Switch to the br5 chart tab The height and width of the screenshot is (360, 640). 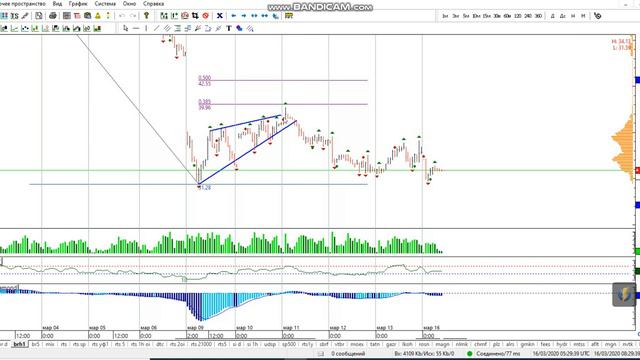tap(36, 344)
